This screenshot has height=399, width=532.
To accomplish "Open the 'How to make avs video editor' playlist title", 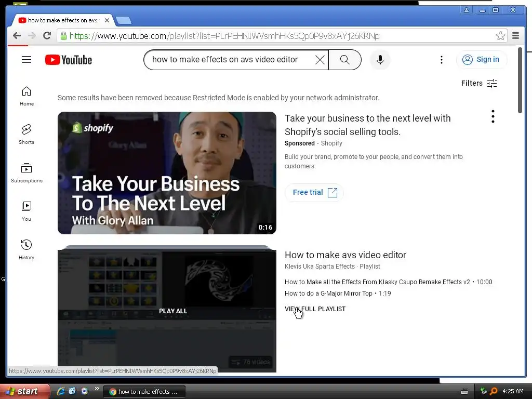I will click(345, 255).
